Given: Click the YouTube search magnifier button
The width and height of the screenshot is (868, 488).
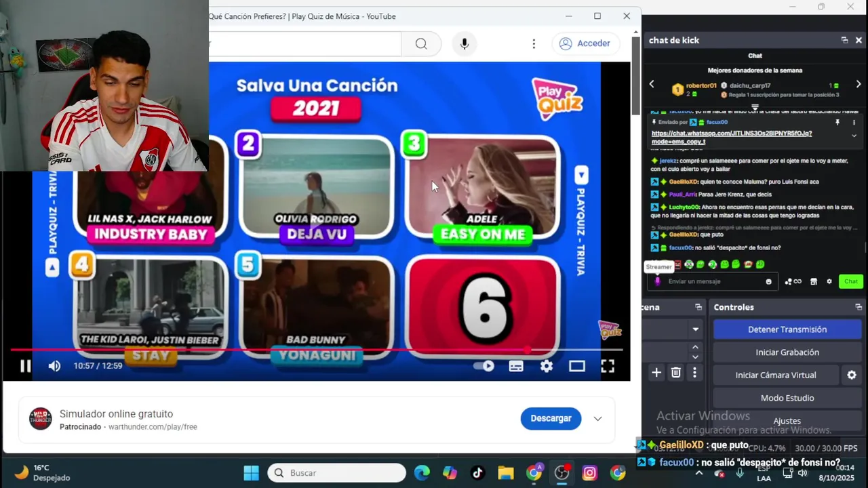Looking at the screenshot, I should pyautogui.click(x=421, y=43).
